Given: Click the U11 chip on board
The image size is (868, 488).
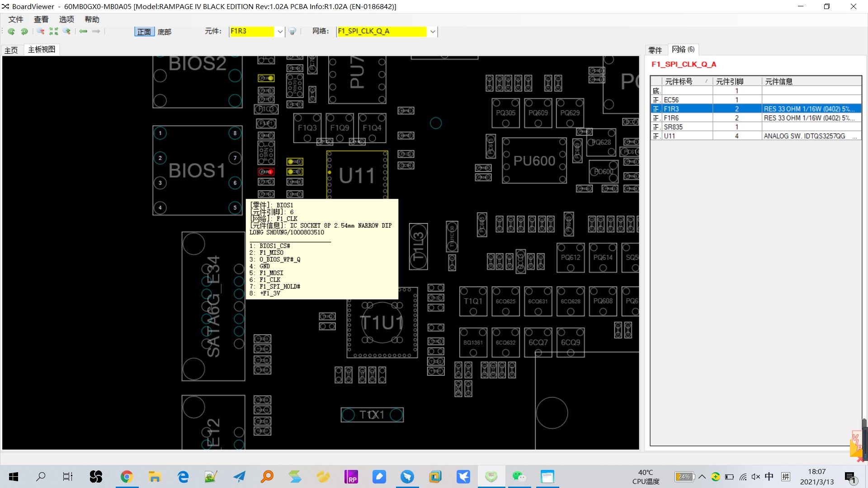Looking at the screenshot, I should [x=357, y=175].
